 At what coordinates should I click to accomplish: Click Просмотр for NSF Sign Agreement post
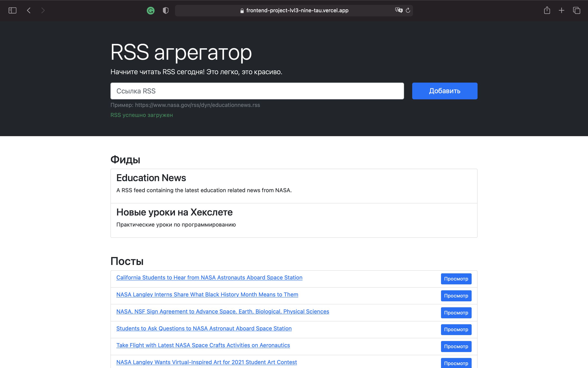click(456, 313)
